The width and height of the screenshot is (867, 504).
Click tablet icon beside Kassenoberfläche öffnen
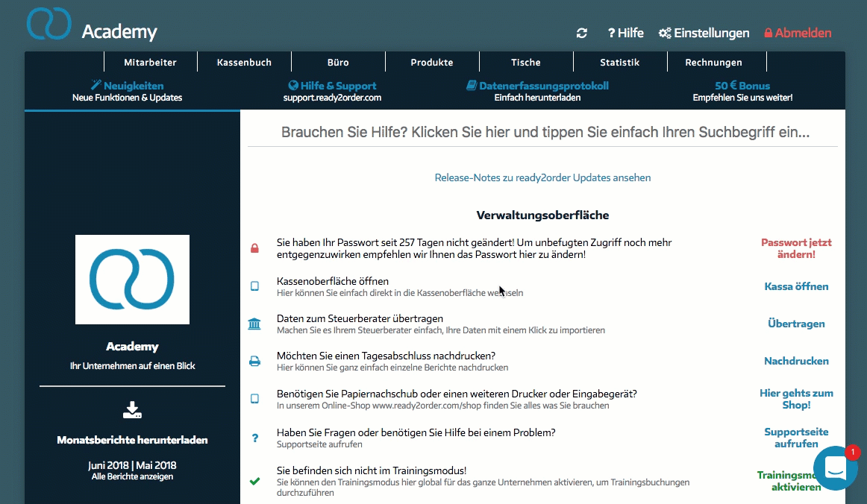click(x=254, y=286)
